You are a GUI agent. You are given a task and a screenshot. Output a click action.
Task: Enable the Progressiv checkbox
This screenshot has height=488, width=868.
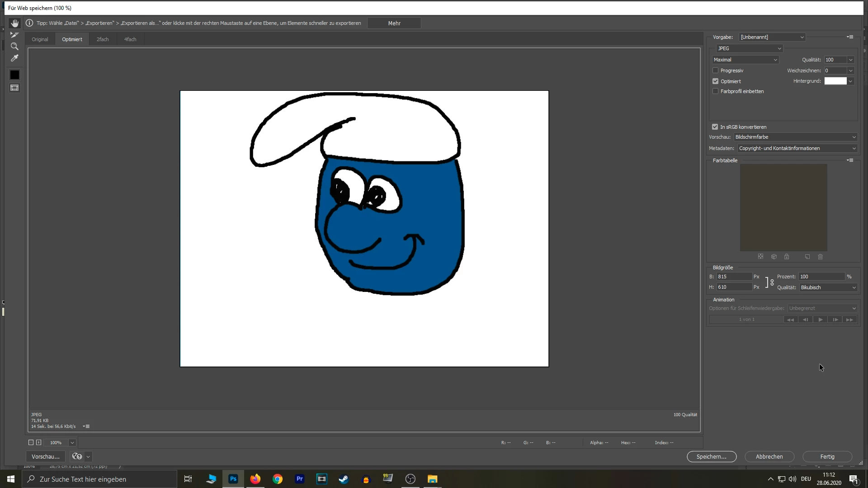coord(715,70)
